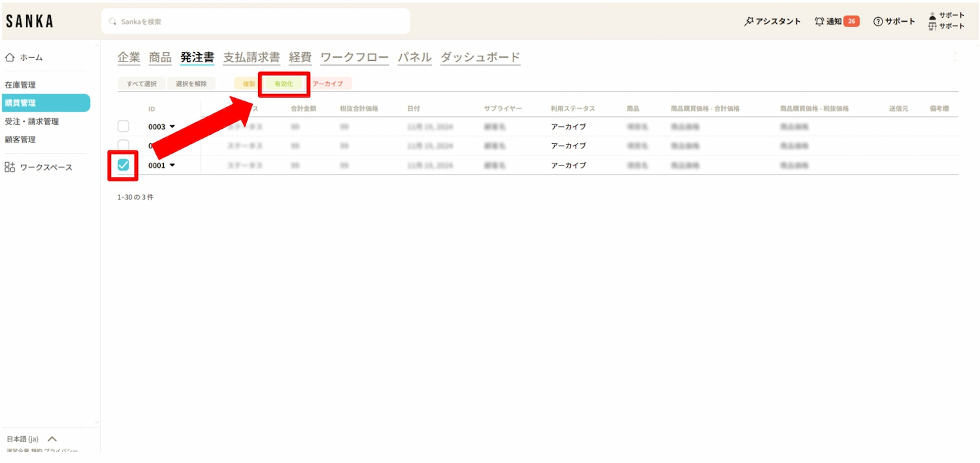Switch to the 商品 tab
The image size is (980, 463).
tap(160, 58)
